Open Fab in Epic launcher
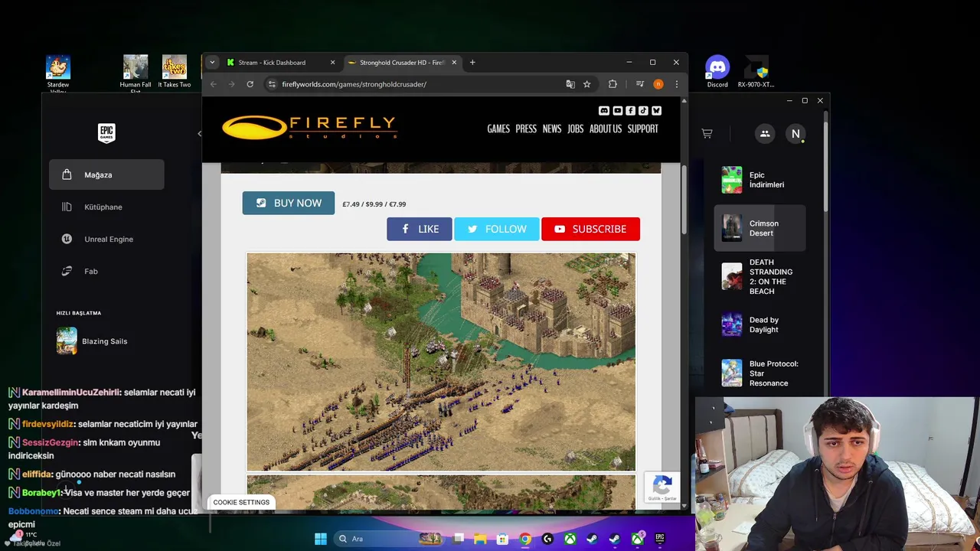The height and width of the screenshot is (551, 980). 106,271
